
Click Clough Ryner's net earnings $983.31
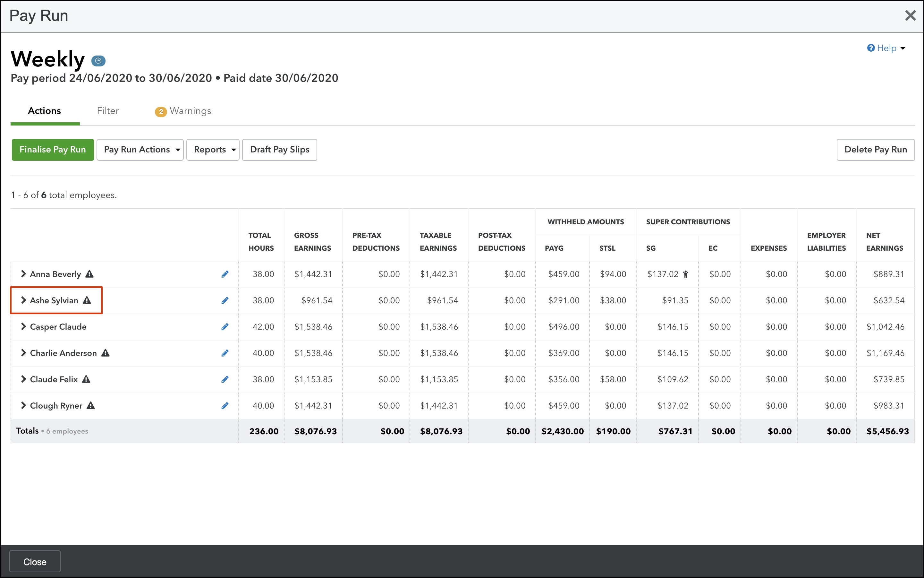pos(889,406)
